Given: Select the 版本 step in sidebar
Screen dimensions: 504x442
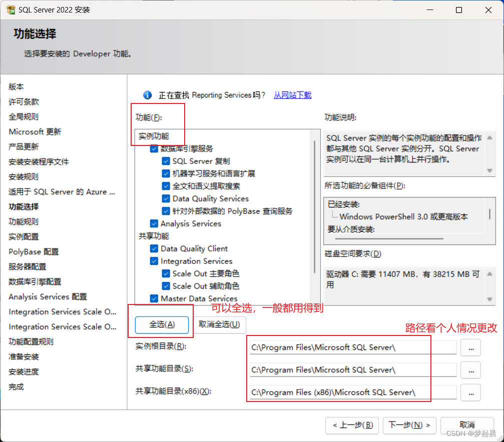Looking at the screenshot, I should click(16, 86).
